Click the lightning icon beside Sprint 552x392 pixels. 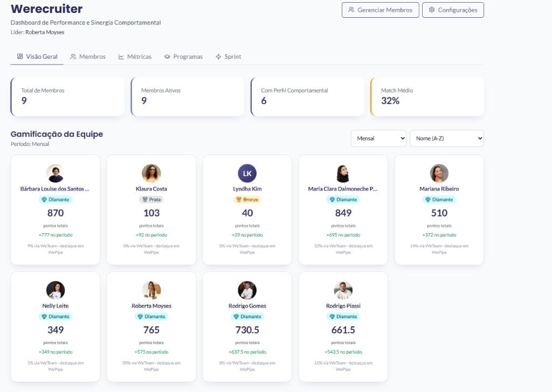218,57
